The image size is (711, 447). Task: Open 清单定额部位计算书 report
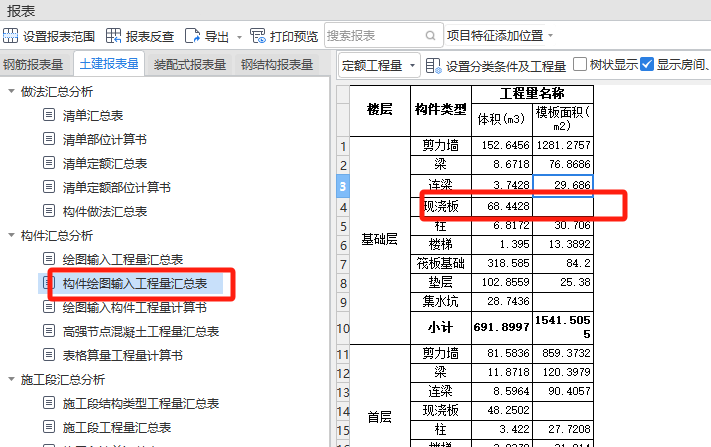pyautogui.click(x=117, y=187)
